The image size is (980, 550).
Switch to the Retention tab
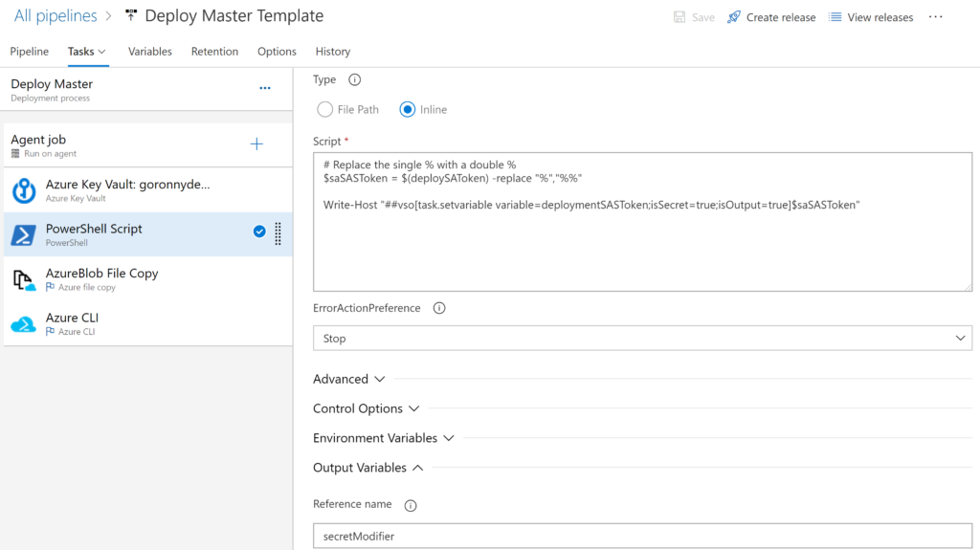click(x=214, y=52)
